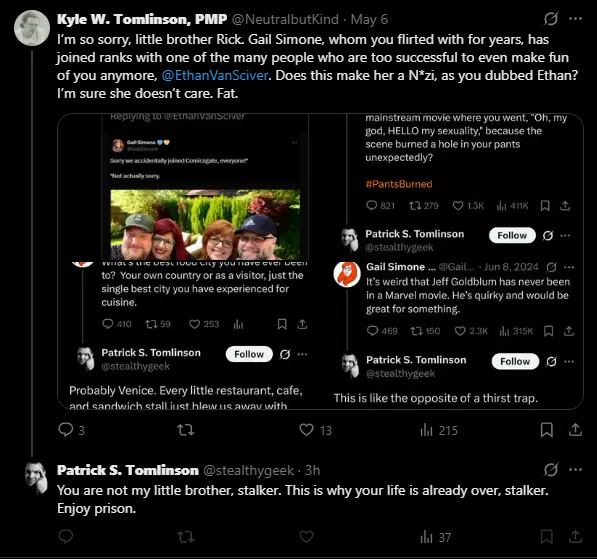Open the embedded screenshot collage image
The height and width of the screenshot is (559, 597).
click(x=320, y=261)
